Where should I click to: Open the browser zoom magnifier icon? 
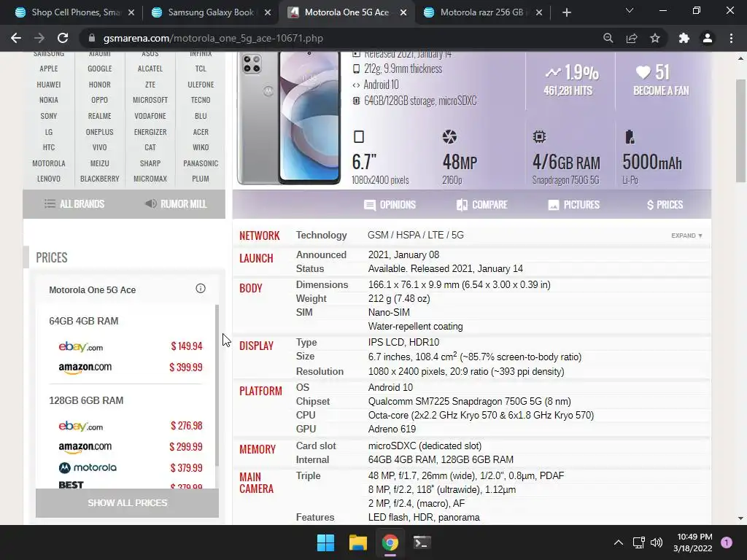coord(608,38)
